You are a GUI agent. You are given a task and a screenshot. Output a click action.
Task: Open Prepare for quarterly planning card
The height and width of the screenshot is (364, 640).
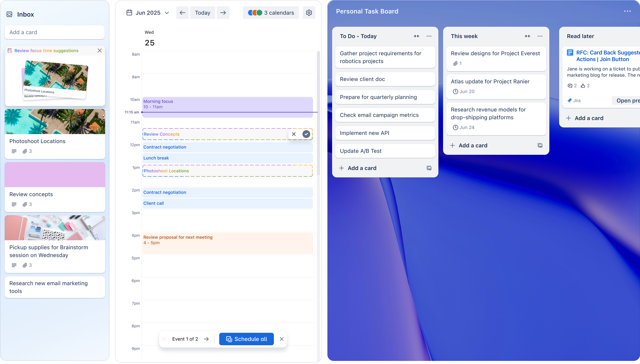tap(385, 97)
